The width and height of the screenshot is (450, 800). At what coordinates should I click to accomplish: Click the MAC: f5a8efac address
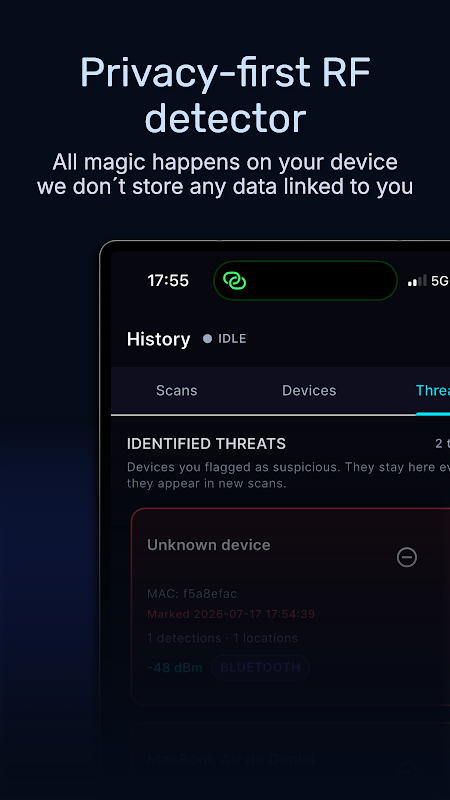(x=192, y=593)
